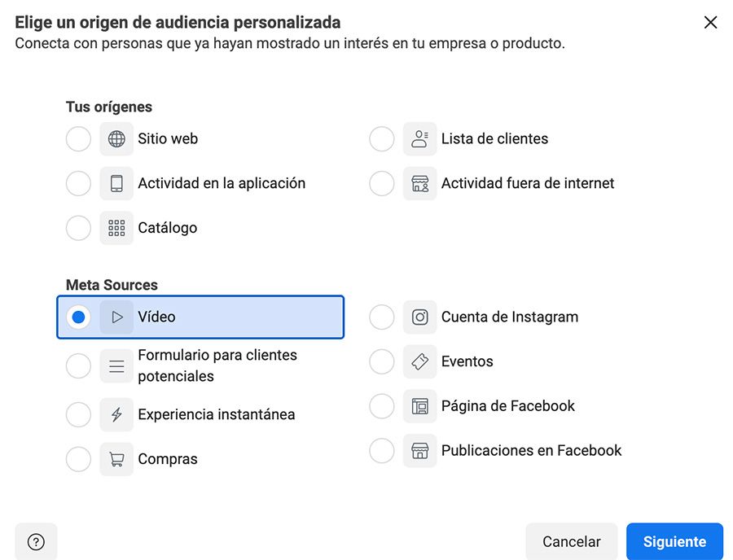Select the Lista de clientes radio button
733x560 pixels.
(382, 138)
